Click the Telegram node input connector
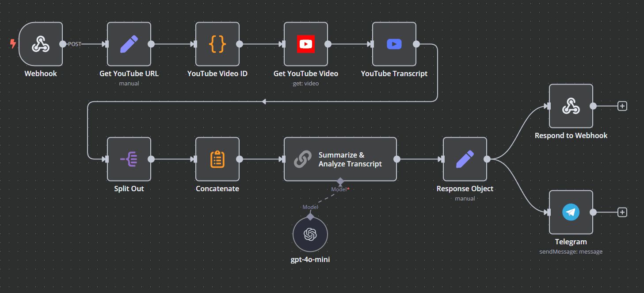Screen dimensions: 644x293 click(548, 212)
